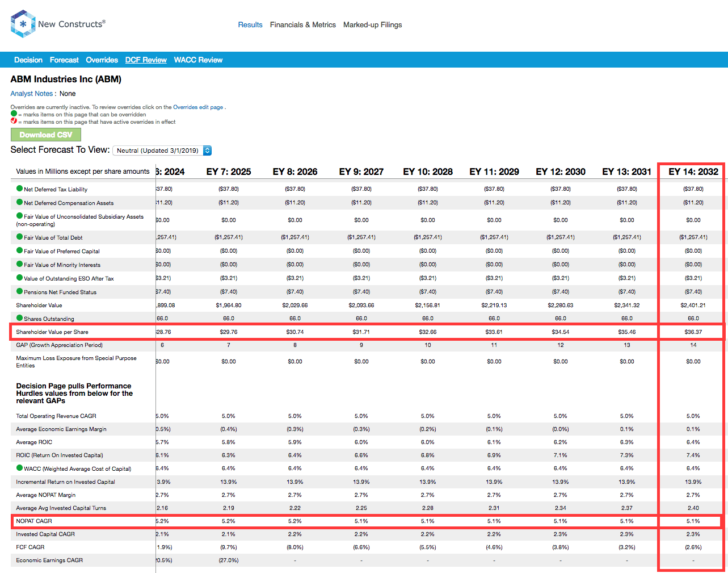Click the 7.4% ROIC value for 2032

(x=693, y=455)
